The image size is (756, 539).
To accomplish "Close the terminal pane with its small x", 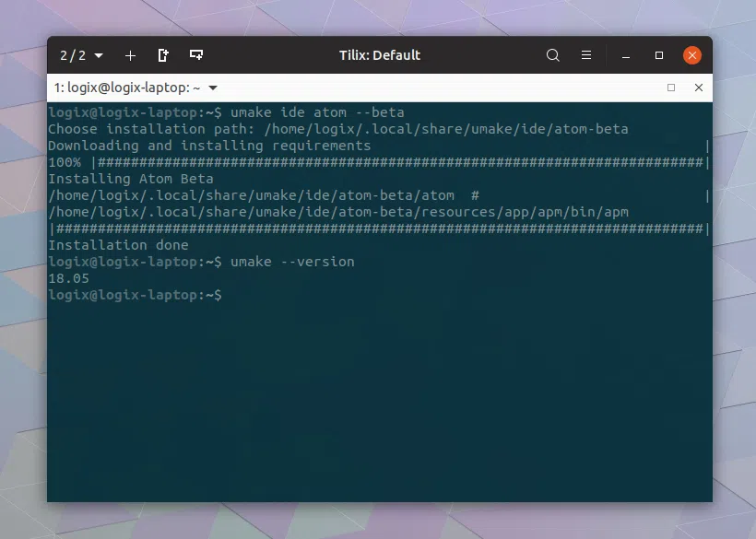I will pyautogui.click(x=698, y=88).
